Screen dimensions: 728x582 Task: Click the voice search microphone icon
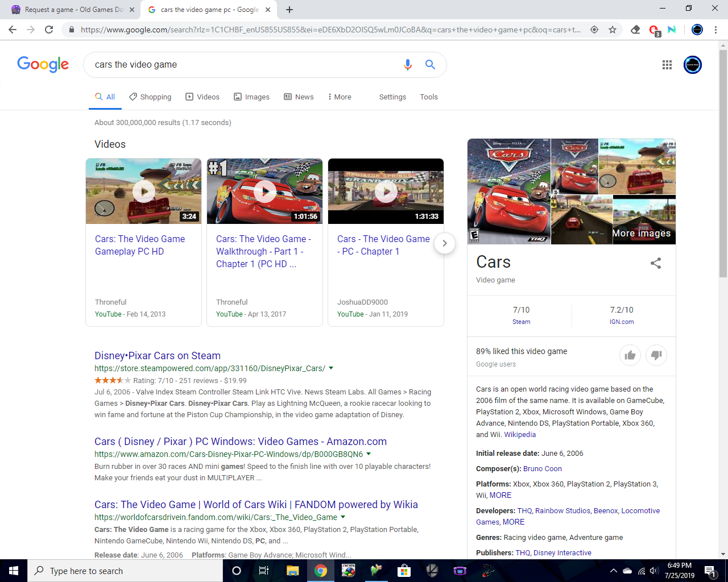[407, 65]
